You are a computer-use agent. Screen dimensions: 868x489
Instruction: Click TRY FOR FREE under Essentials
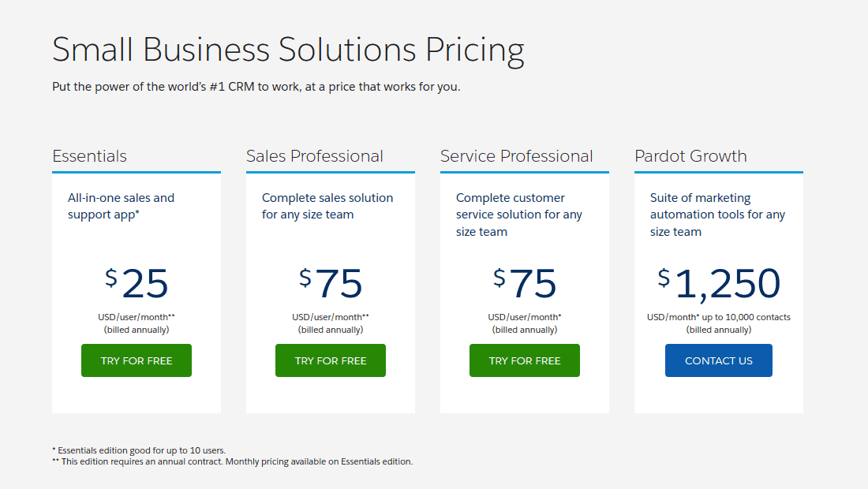point(137,360)
